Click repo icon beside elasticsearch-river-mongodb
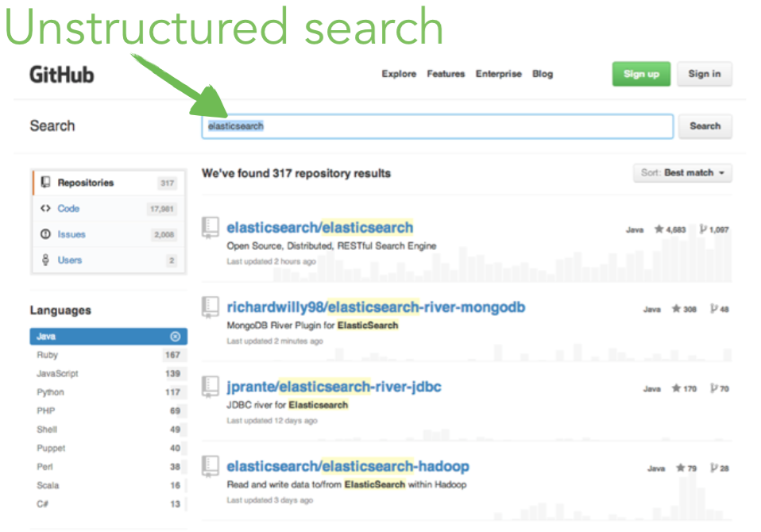 point(211,307)
